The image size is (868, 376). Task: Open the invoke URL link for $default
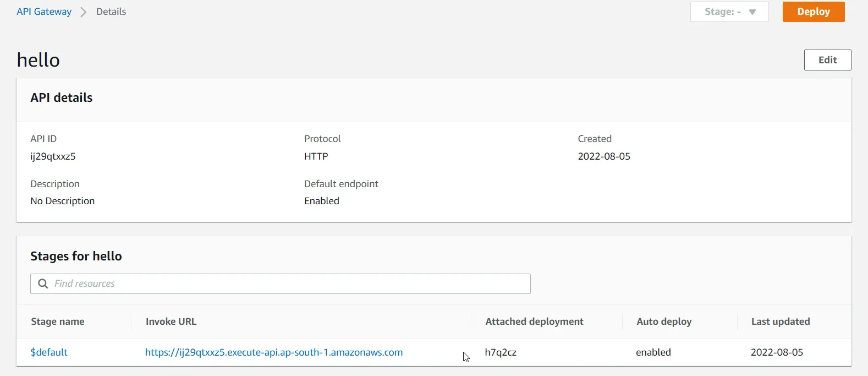pos(274,352)
